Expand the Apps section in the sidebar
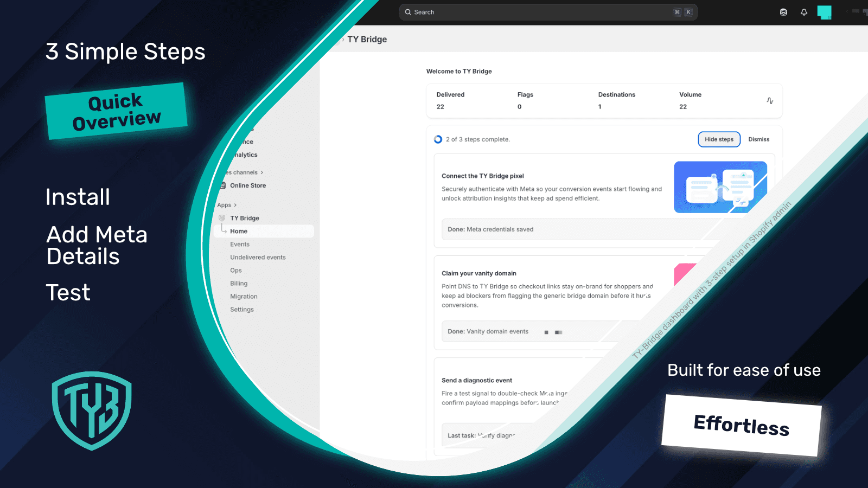 click(227, 205)
